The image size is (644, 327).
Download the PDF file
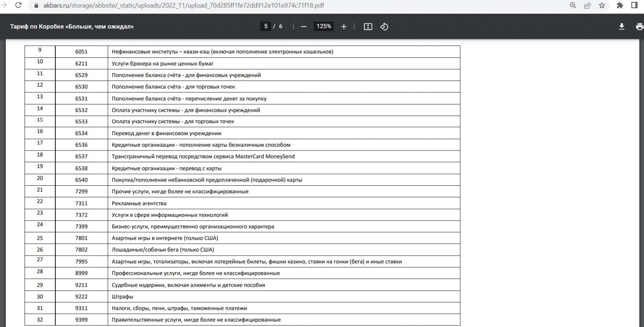tap(622, 26)
